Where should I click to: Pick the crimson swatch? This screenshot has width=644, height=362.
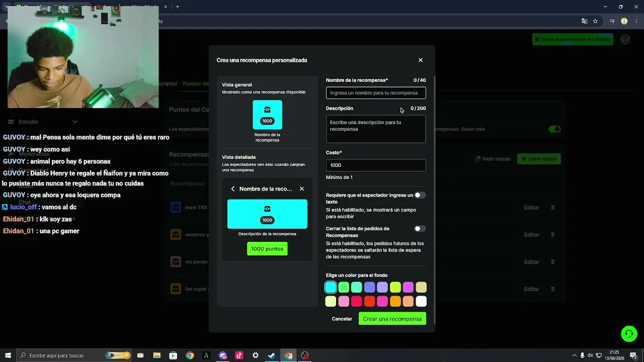pyautogui.click(x=356, y=301)
